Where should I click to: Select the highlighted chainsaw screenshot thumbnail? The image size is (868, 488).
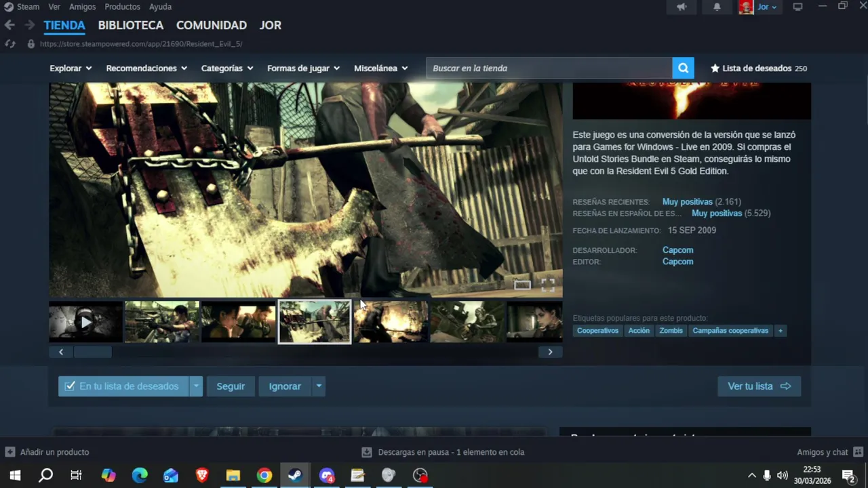(315, 321)
